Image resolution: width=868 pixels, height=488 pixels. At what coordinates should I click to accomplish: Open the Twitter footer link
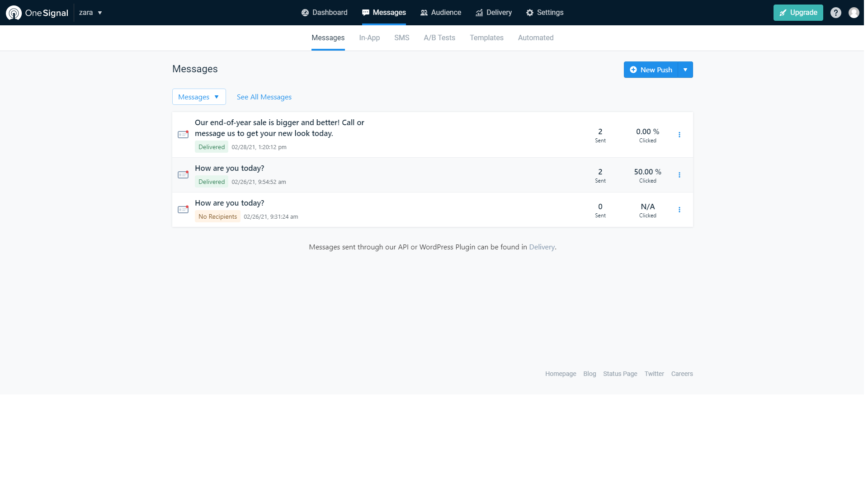pyautogui.click(x=654, y=374)
